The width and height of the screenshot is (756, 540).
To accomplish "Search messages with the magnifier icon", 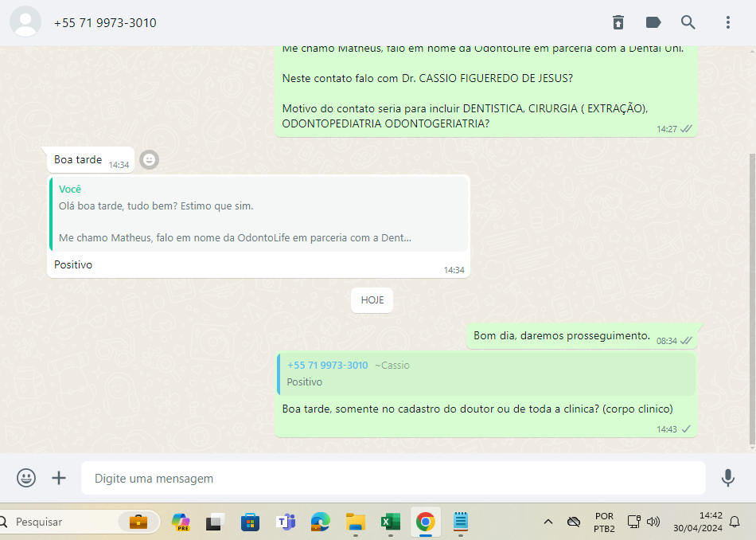I will tap(688, 22).
